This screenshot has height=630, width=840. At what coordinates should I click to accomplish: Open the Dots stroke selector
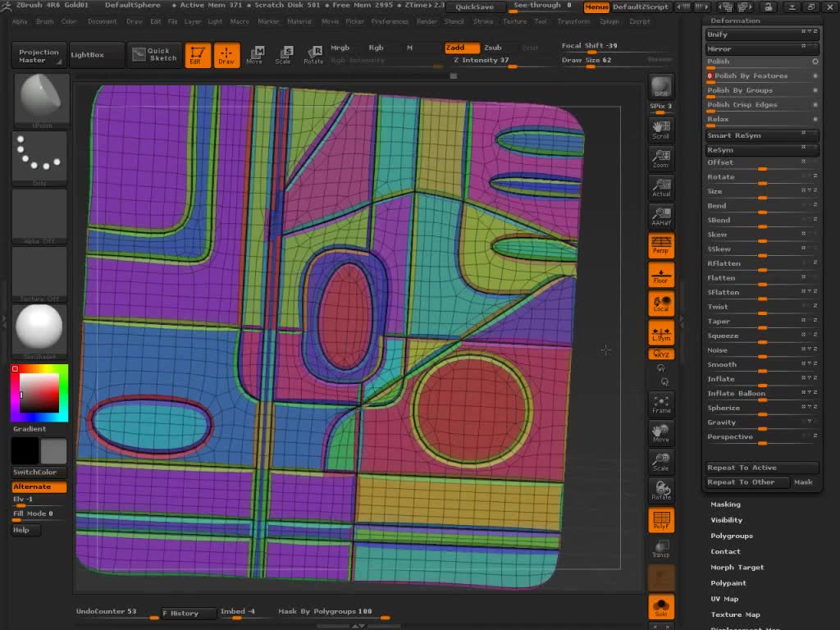click(39, 158)
